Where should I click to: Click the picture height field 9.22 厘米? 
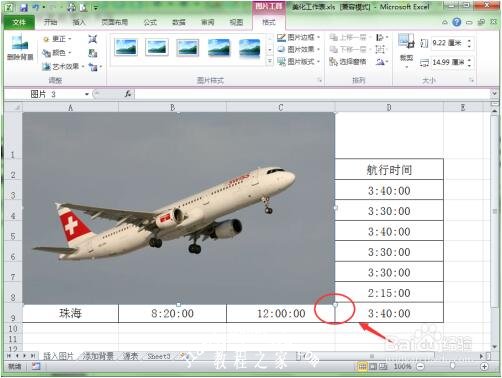pos(448,43)
